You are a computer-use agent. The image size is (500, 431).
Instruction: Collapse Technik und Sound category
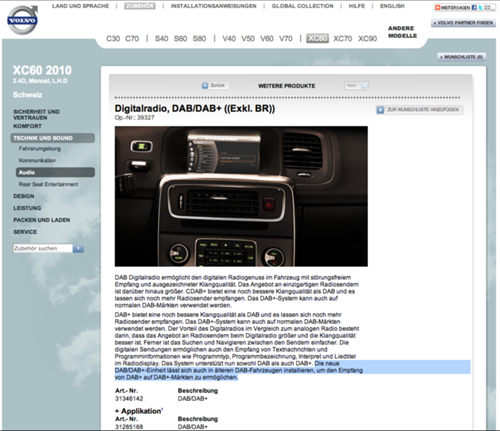[52, 138]
